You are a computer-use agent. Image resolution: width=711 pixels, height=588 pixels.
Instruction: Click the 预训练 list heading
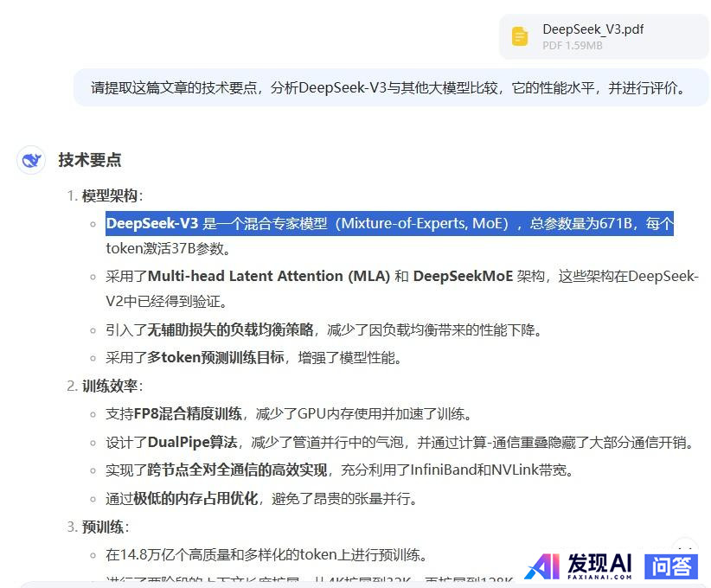tap(103, 527)
